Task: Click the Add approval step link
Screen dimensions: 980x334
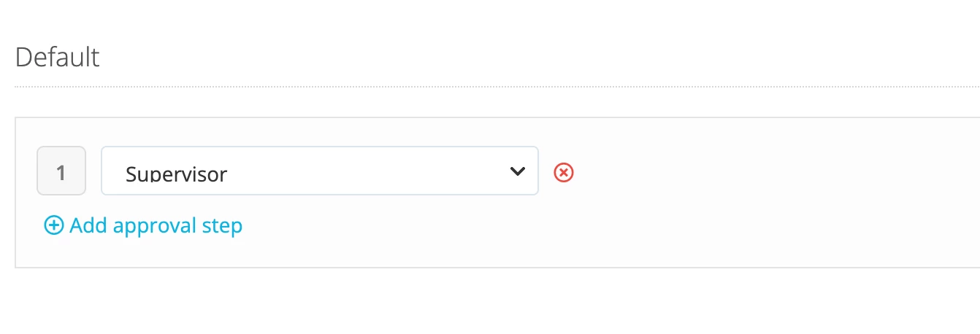Action: pos(144,226)
